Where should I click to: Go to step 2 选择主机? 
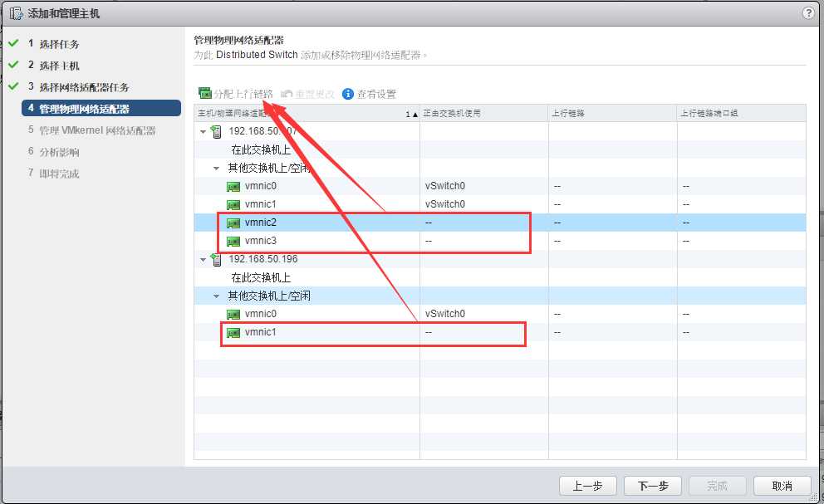(59, 65)
